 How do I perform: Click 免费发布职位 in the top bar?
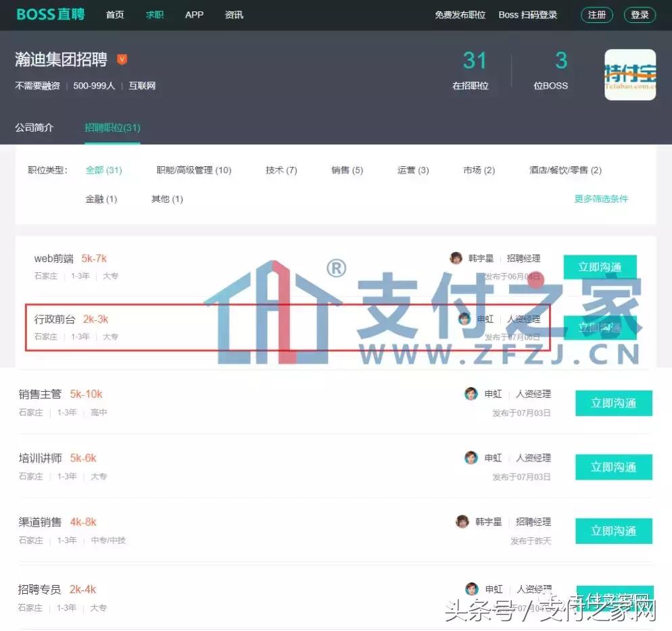coord(460,14)
